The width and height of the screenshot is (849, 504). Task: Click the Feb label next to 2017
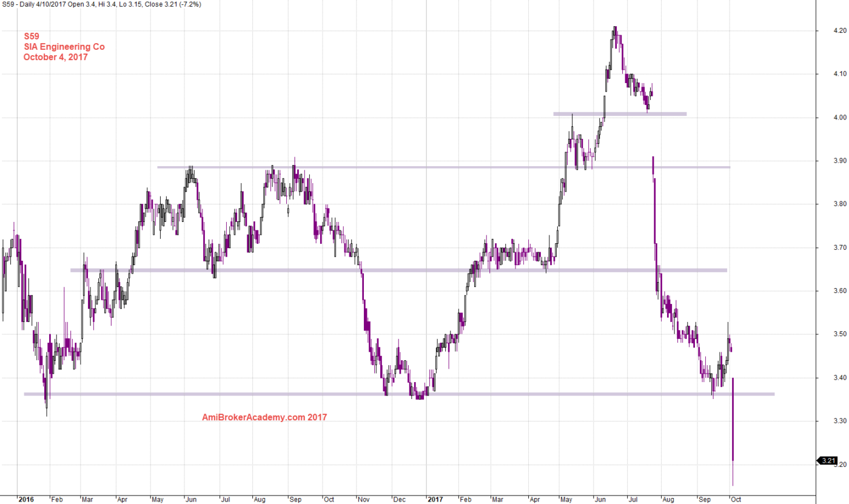pyautogui.click(x=465, y=500)
